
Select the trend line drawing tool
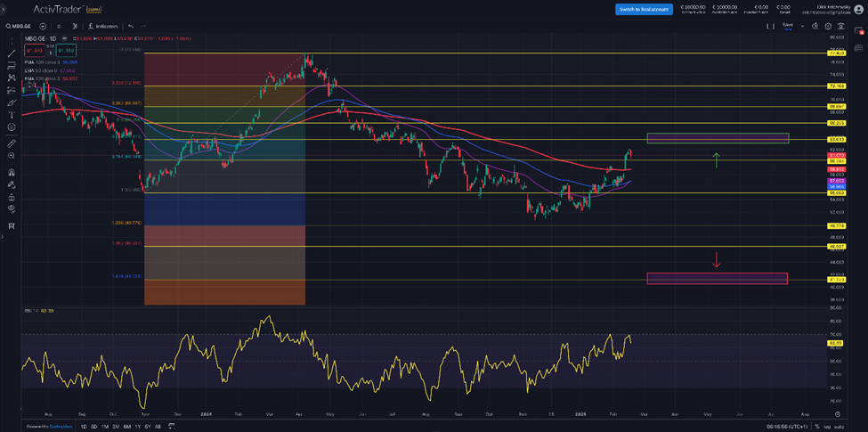pyautogui.click(x=11, y=54)
